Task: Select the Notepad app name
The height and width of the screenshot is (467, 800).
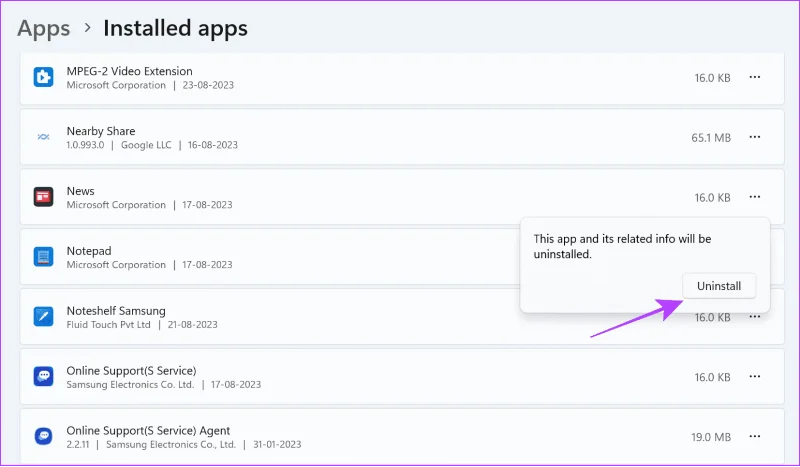Action: coord(89,251)
